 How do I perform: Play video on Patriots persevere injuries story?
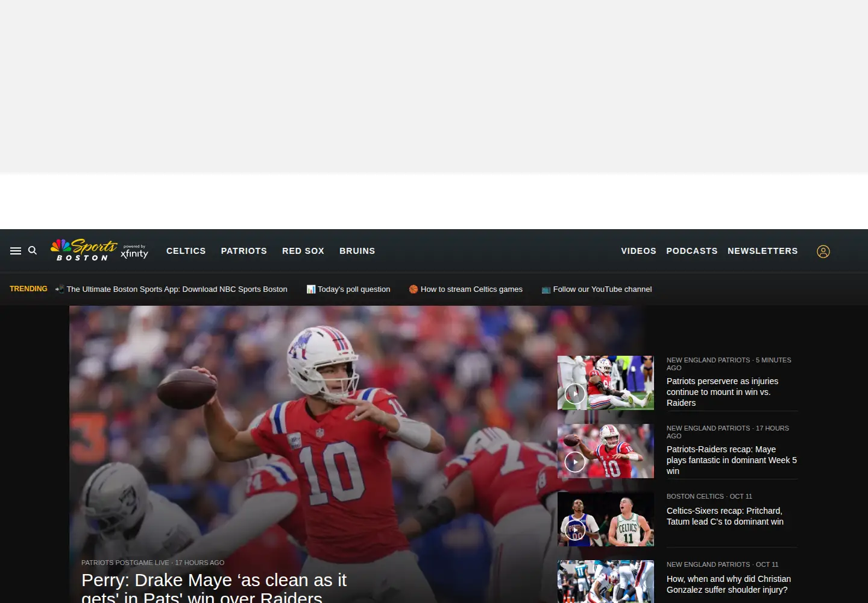(575, 394)
